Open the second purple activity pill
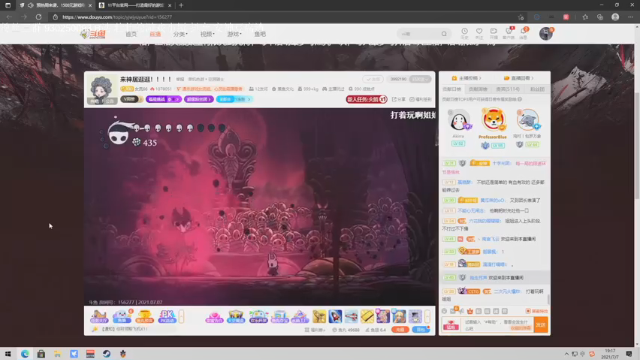The height and width of the screenshot is (360, 640). click(x=199, y=99)
